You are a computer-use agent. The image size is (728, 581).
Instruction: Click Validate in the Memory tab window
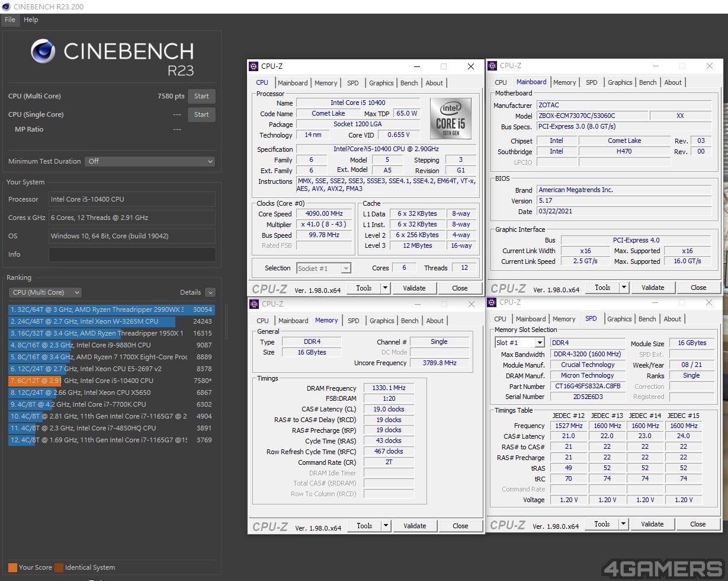coord(415,526)
